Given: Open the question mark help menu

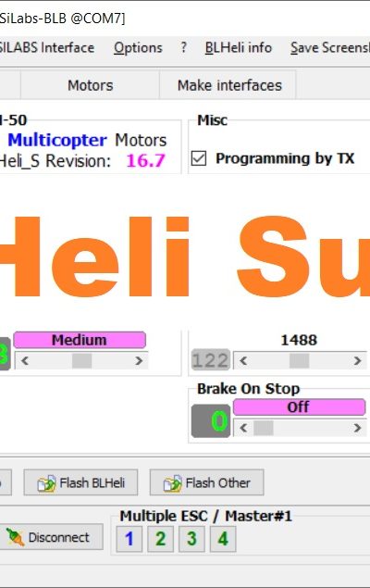Looking at the screenshot, I should tap(183, 47).
